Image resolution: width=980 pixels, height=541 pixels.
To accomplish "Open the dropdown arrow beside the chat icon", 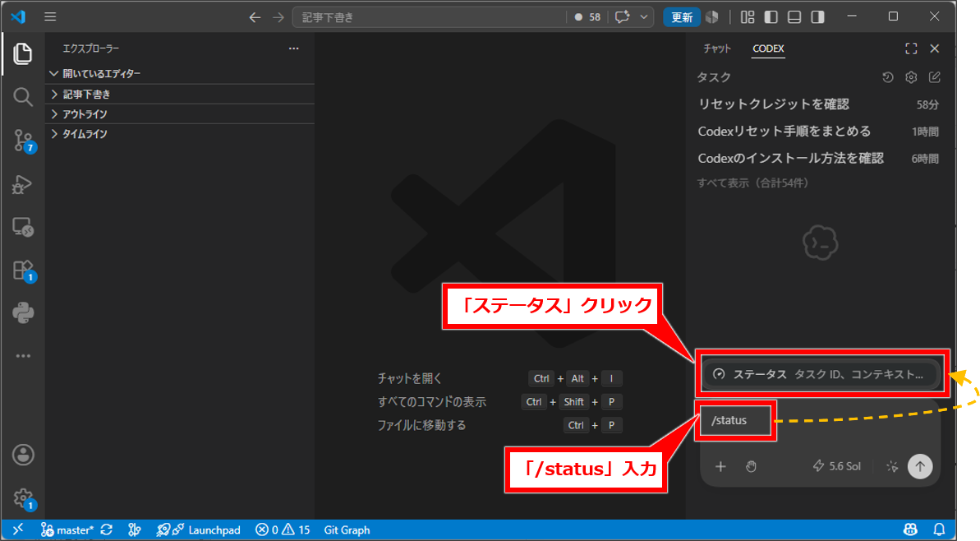I will pyautogui.click(x=644, y=17).
